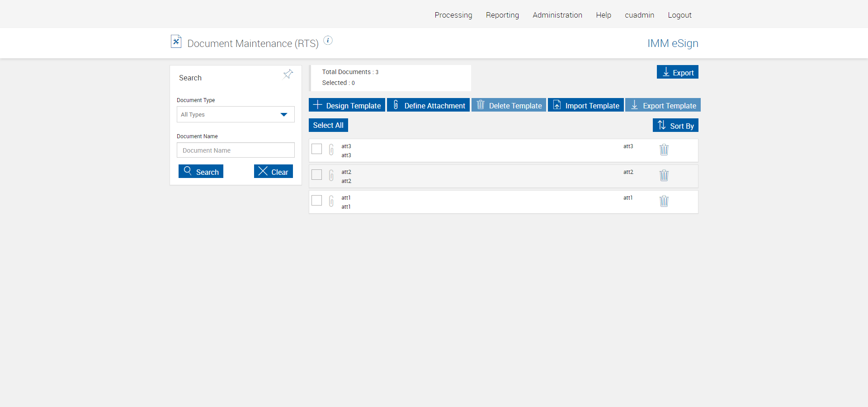868x407 pixels.
Task: Open the Administration menu
Action: click(x=557, y=15)
